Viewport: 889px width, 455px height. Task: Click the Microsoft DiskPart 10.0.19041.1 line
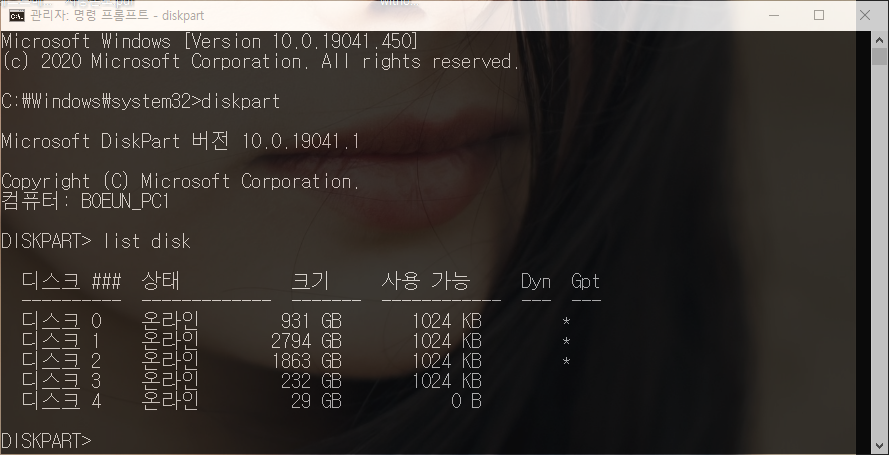tap(180, 141)
